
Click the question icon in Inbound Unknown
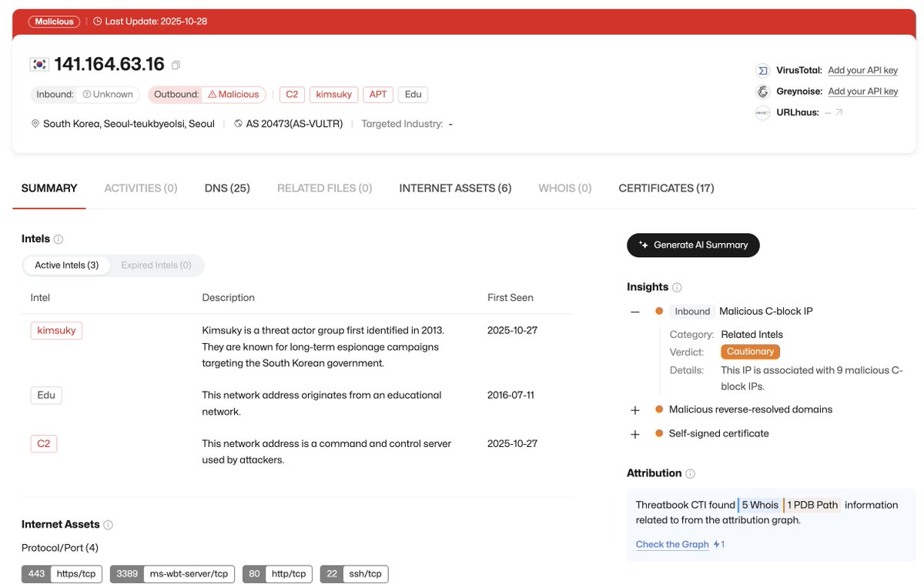86,94
